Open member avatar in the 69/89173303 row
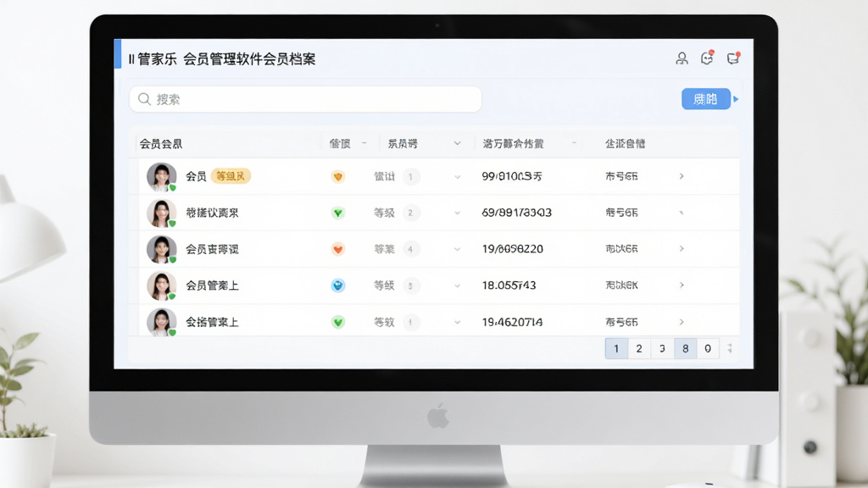Image resolution: width=868 pixels, height=488 pixels. pos(162,213)
